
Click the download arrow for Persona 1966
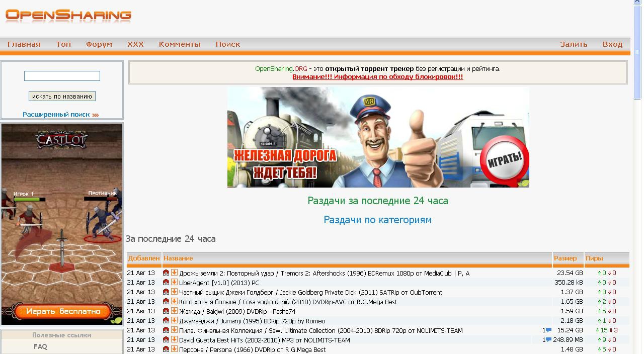tap(174, 349)
